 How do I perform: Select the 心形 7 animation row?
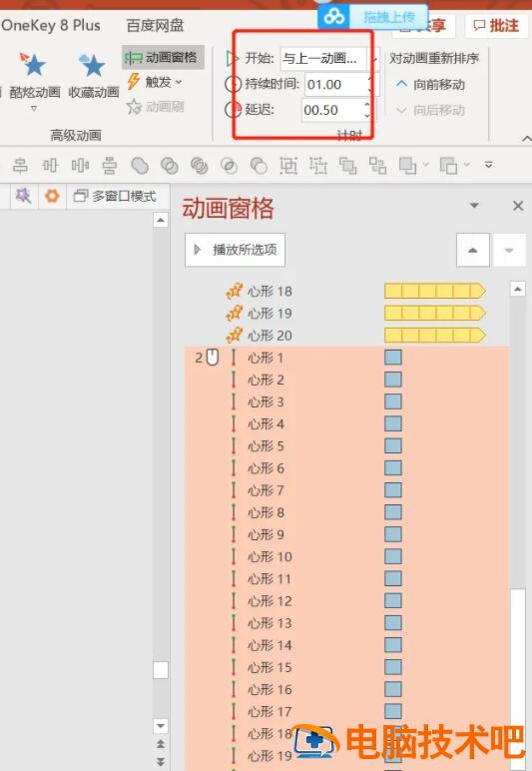coord(346,490)
